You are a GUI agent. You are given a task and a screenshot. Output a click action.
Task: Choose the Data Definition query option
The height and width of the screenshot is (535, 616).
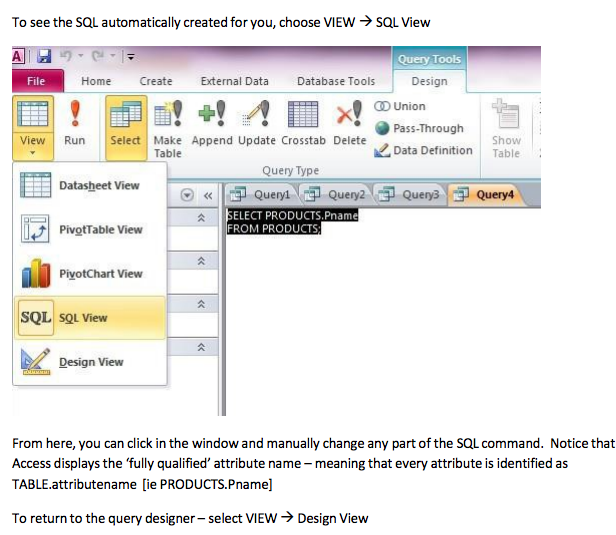pos(424,150)
